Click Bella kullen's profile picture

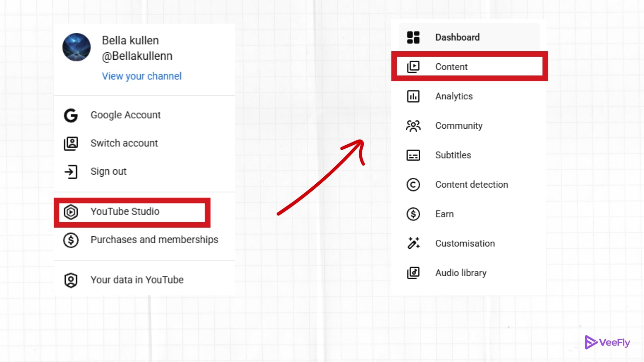[77, 48]
